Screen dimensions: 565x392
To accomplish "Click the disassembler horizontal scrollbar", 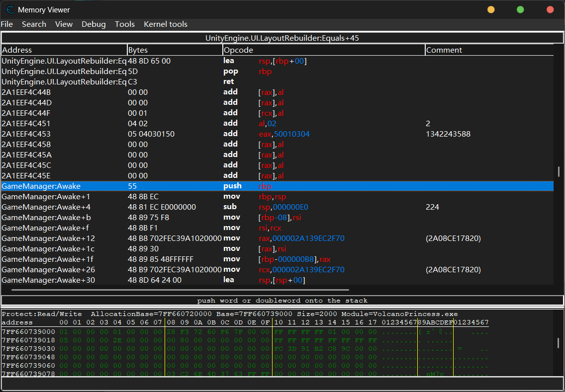I will point(180,289).
